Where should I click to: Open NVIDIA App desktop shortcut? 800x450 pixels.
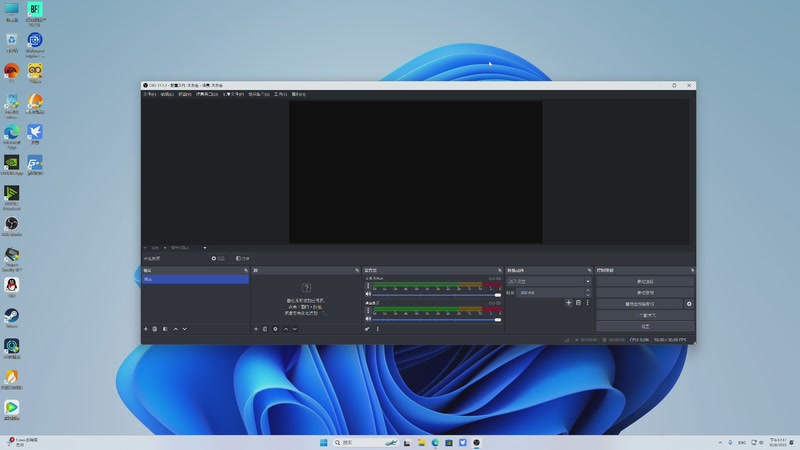(12, 165)
